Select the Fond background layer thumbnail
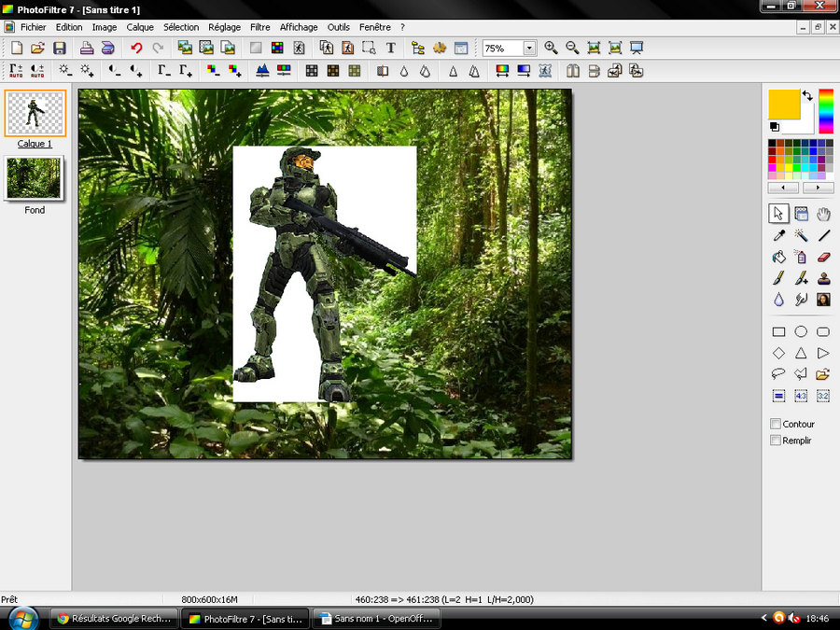Screen dimensions: 840x630 (35, 178)
